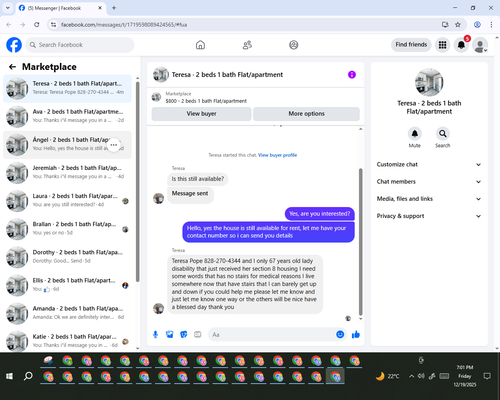This screenshot has height=400, width=500.
Task: Expand the Chat members section
Action: [429, 182]
